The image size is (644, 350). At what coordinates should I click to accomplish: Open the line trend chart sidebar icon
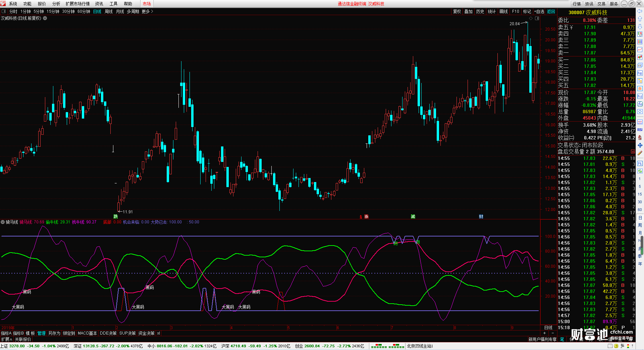click(x=640, y=50)
